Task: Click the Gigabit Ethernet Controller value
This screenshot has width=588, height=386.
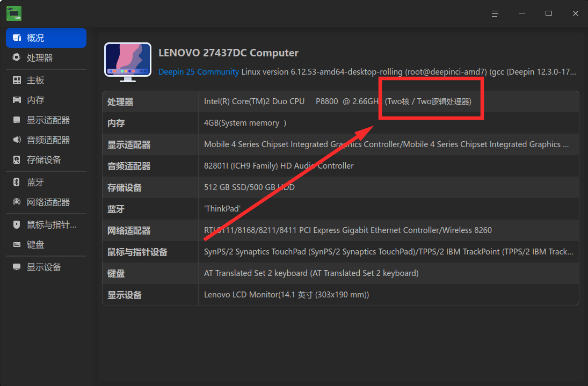Action: point(347,230)
